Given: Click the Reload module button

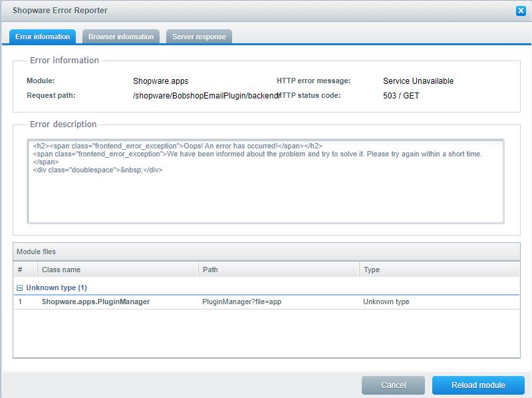Looking at the screenshot, I should pyautogui.click(x=478, y=385).
